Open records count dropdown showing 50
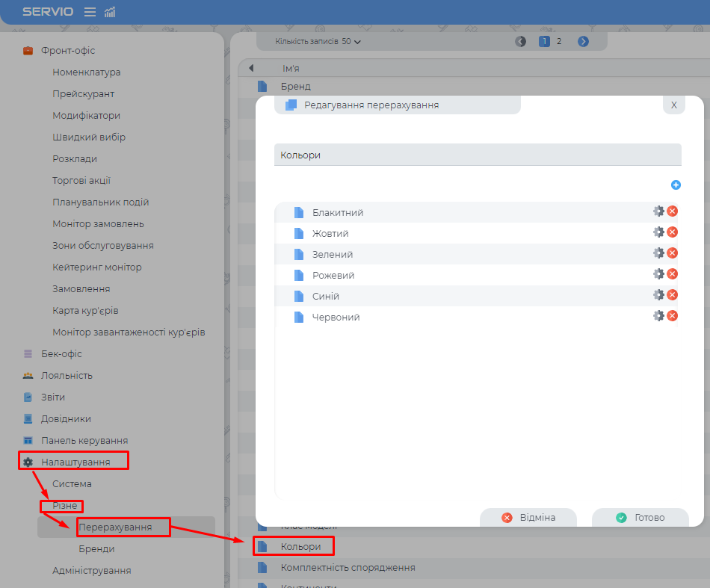710x588 pixels. point(351,42)
